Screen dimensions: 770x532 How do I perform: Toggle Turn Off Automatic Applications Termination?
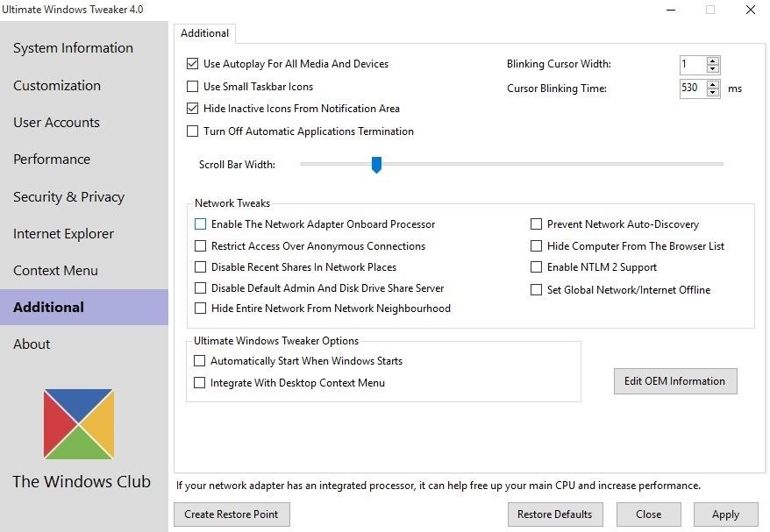click(x=193, y=131)
